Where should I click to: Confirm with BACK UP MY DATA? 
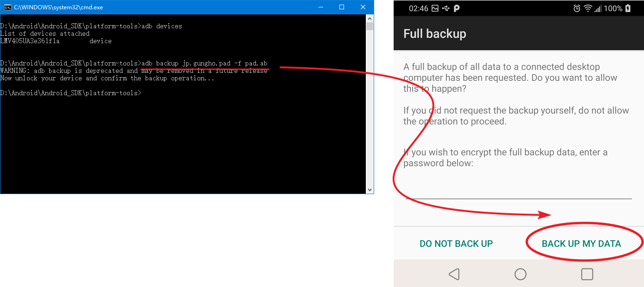(581, 244)
